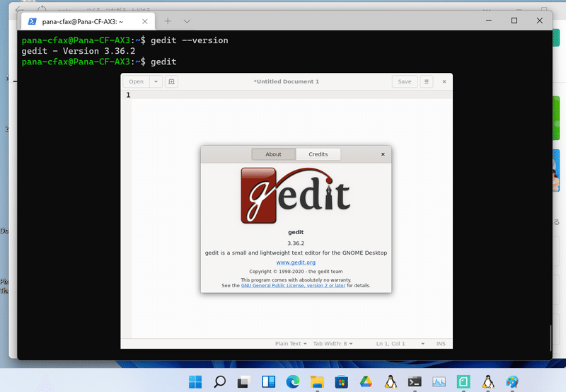Screen dimensions: 566x392
Task: Click the version number 3.36.2 in About
Action: pyautogui.click(x=296, y=243)
